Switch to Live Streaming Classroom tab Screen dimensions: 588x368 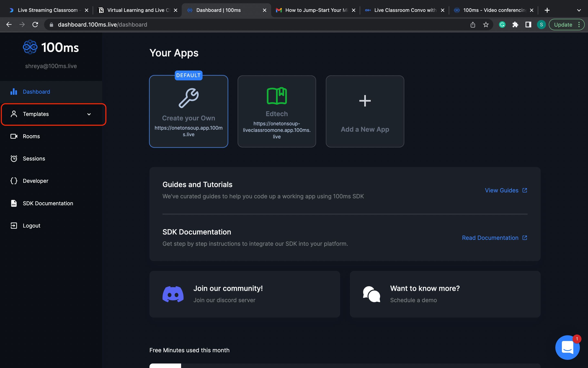point(48,10)
